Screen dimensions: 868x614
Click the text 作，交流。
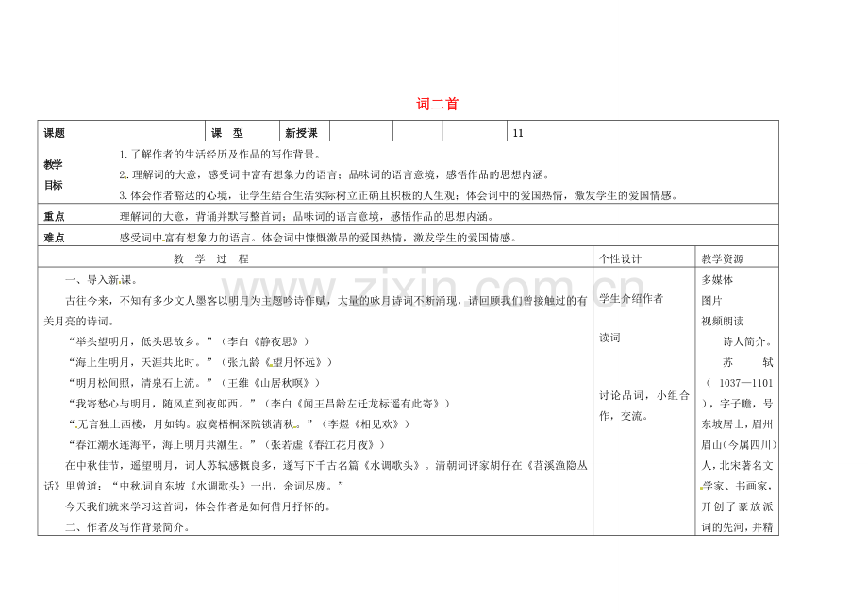click(x=623, y=416)
